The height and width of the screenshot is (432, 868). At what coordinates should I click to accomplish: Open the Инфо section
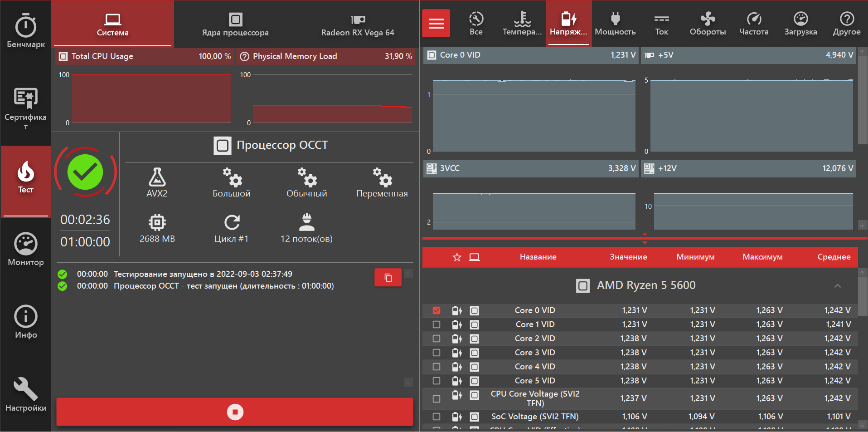click(x=26, y=322)
